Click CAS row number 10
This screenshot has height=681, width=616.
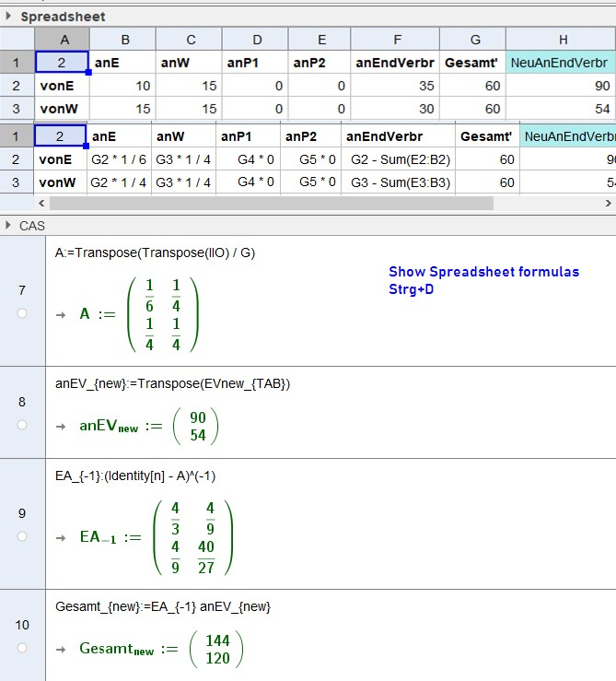pos(22,625)
